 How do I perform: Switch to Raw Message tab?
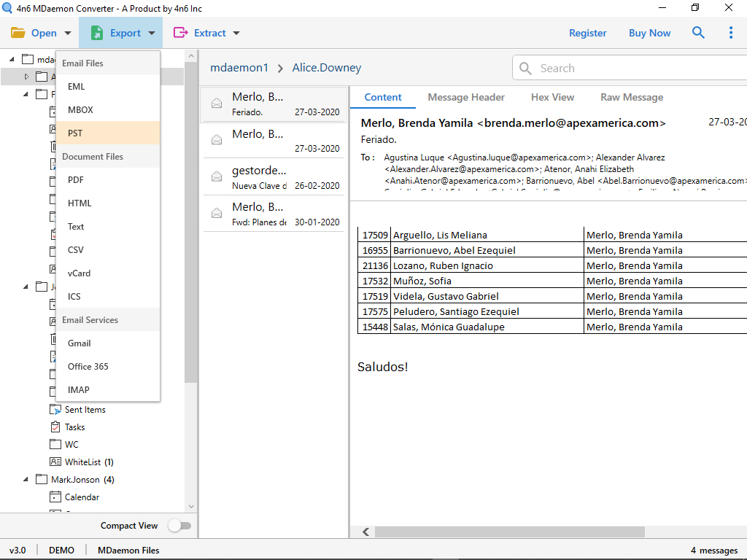632,97
